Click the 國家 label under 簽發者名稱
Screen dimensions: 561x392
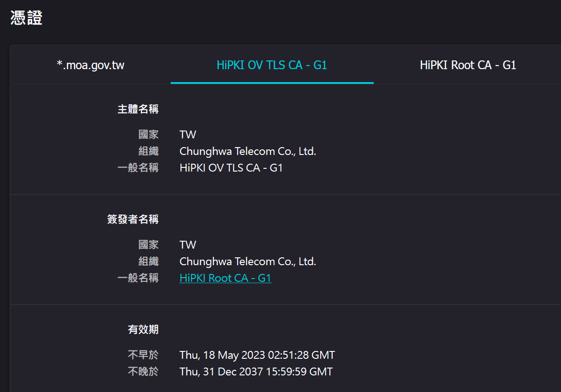(149, 245)
